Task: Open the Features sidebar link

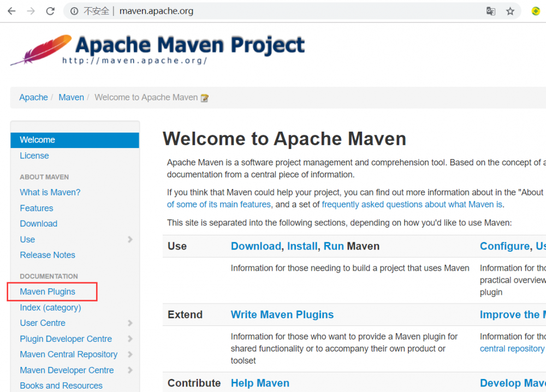Action: (36, 208)
